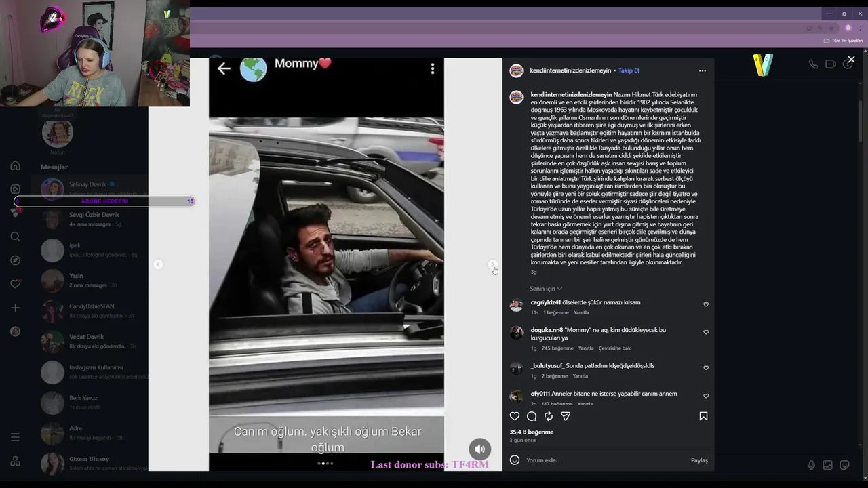
Task: Create new post with plus icon
Action: [15, 308]
